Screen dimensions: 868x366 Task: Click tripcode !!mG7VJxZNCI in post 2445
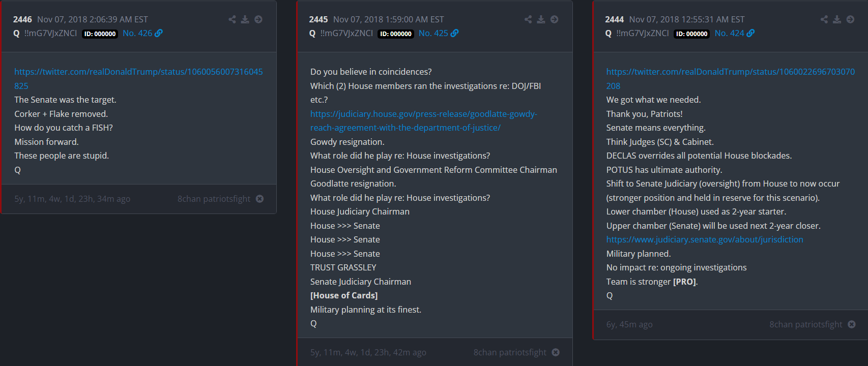tap(346, 33)
